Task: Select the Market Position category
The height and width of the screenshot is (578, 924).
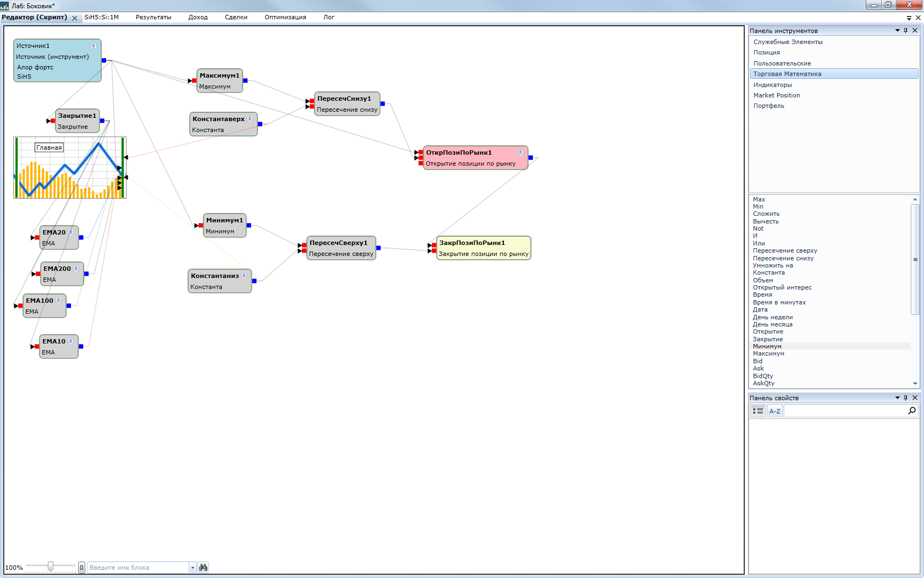Action: (834, 95)
